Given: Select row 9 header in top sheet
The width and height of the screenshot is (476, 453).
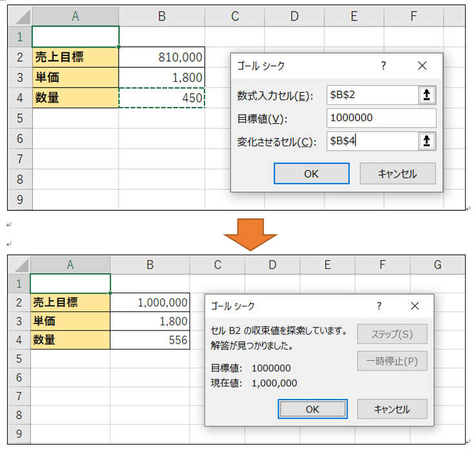Looking at the screenshot, I should point(20,200).
